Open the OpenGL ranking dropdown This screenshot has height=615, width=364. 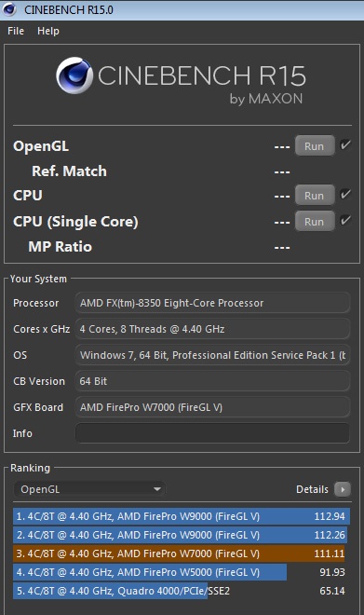(89, 489)
